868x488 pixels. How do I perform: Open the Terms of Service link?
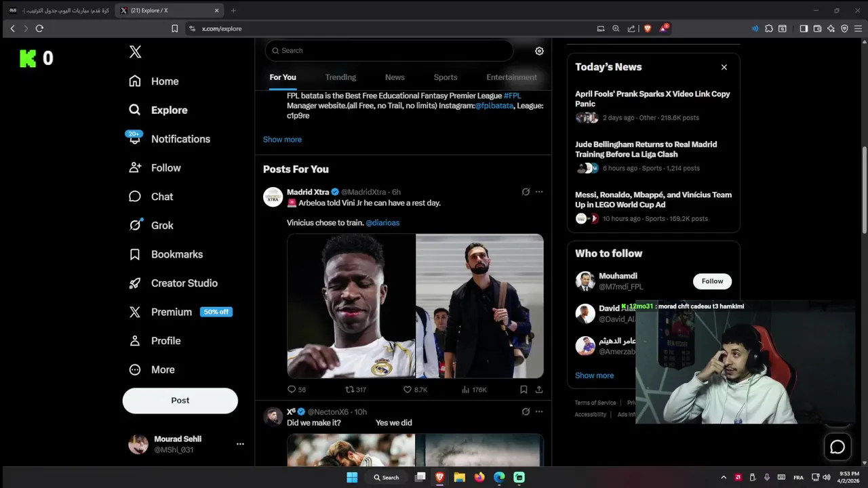(595, 403)
